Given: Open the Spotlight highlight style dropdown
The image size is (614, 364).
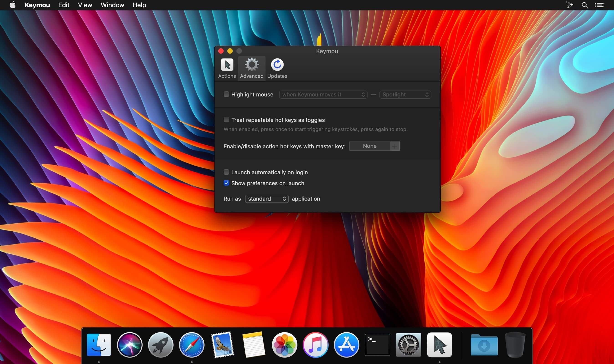Looking at the screenshot, I should tap(405, 95).
